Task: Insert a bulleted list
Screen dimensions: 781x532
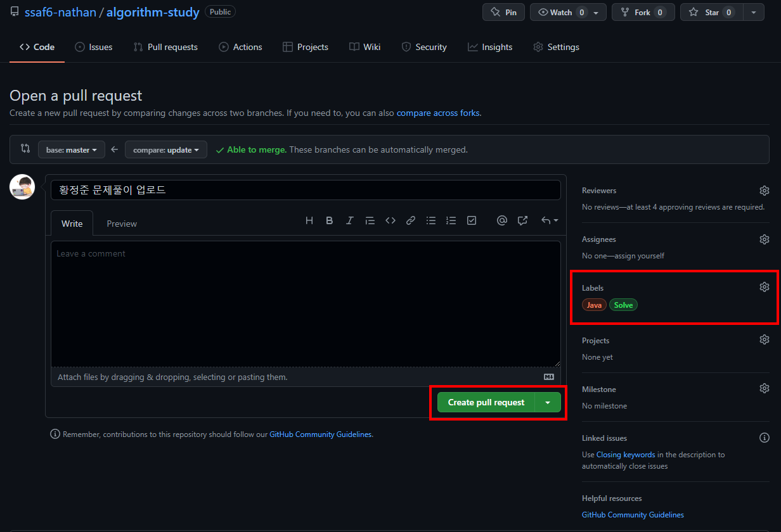Action: 431,220
